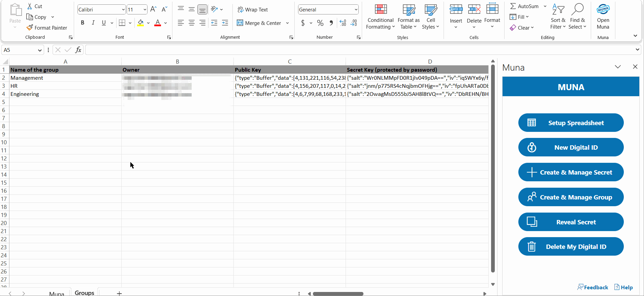The height and width of the screenshot is (296, 644).
Task: Add a new sheet with plus icon
Action: coord(119,293)
